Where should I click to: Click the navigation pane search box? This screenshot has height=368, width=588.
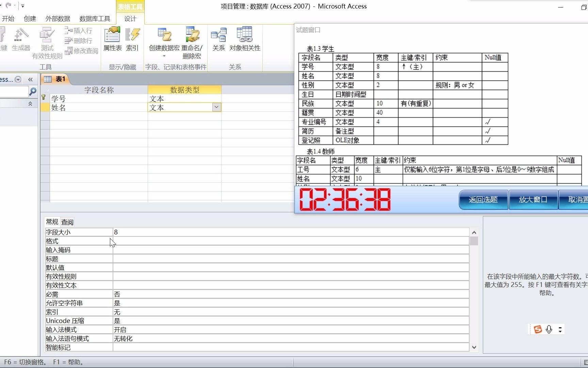14,91
